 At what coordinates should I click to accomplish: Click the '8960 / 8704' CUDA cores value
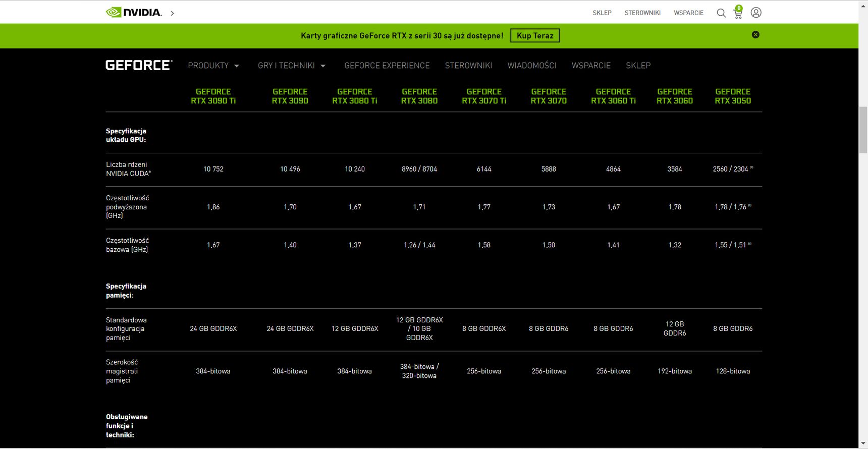click(419, 169)
